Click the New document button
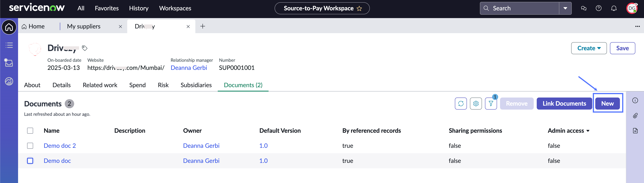Screen dimensions: 644x183 (x=607, y=104)
